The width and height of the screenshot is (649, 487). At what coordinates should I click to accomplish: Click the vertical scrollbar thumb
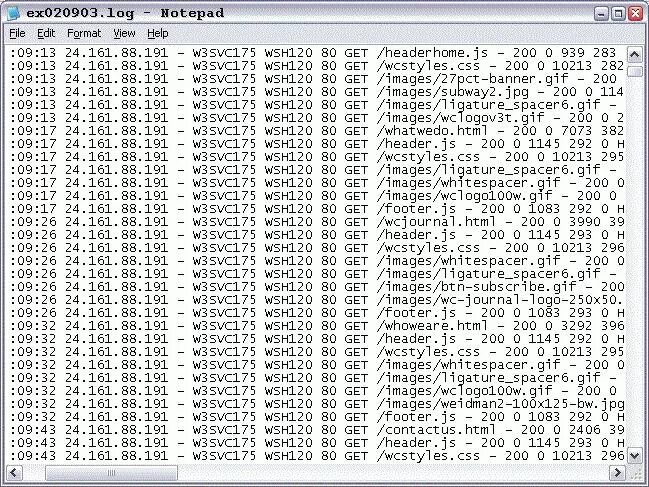(635, 70)
